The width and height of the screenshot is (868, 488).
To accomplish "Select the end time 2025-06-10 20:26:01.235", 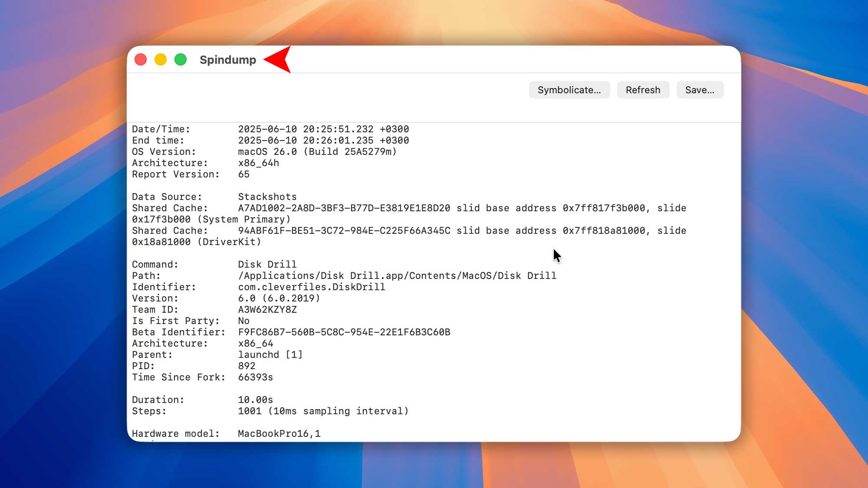I will [x=306, y=141].
